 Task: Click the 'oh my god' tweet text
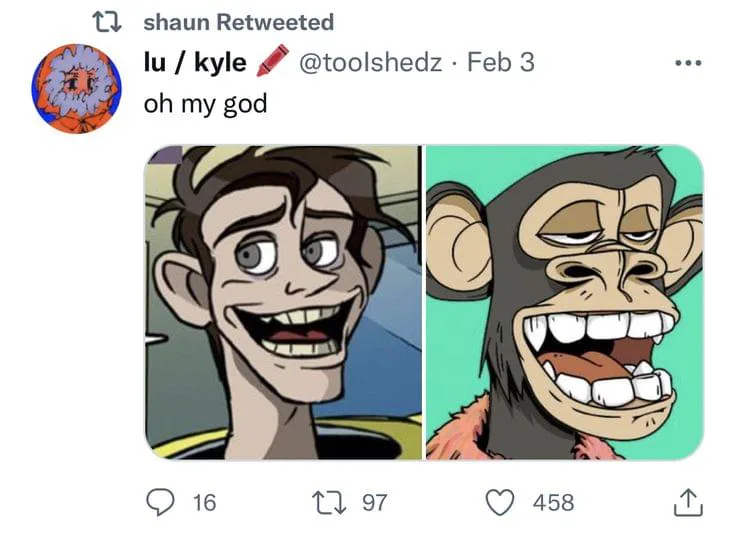coord(205,103)
